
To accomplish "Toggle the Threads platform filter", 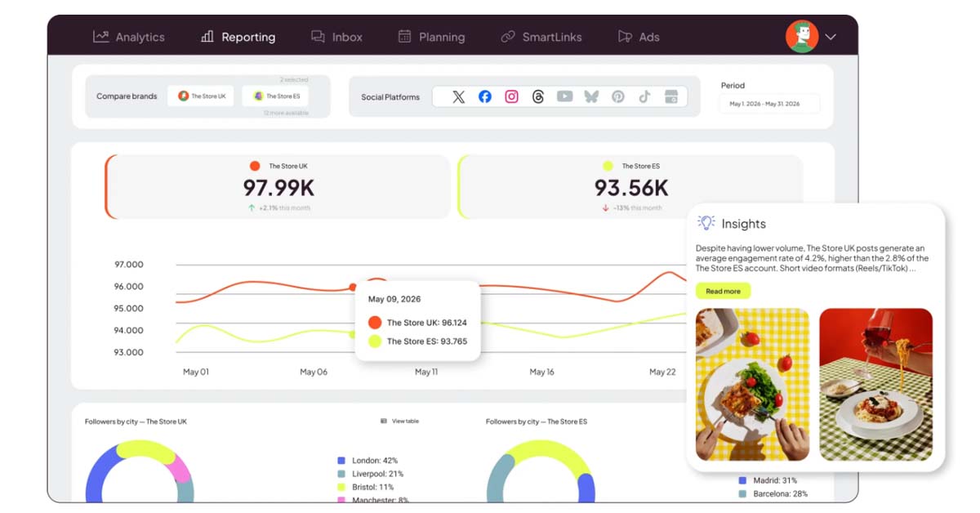I will click(x=537, y=96).
